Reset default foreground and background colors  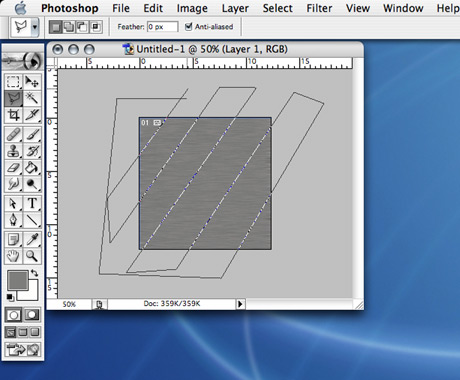(x=10, y=297)
